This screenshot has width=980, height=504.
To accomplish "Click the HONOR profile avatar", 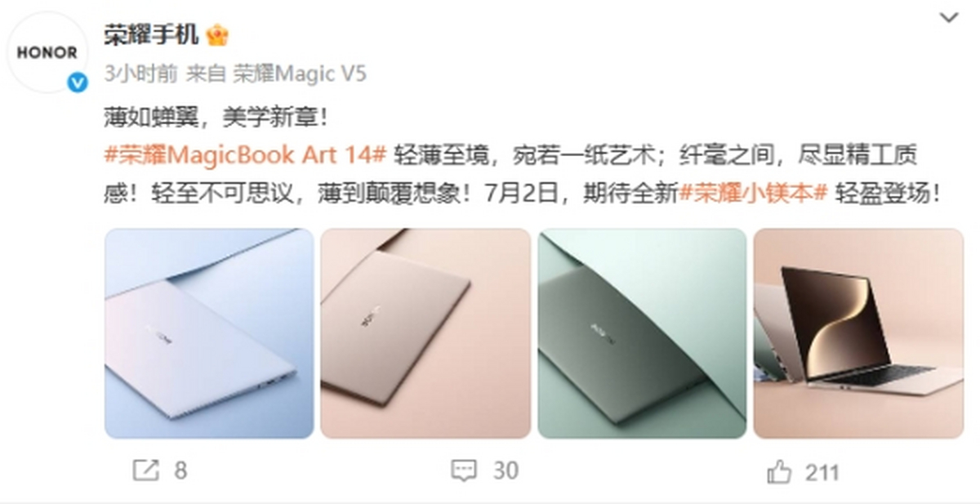I will pos(47,51).
